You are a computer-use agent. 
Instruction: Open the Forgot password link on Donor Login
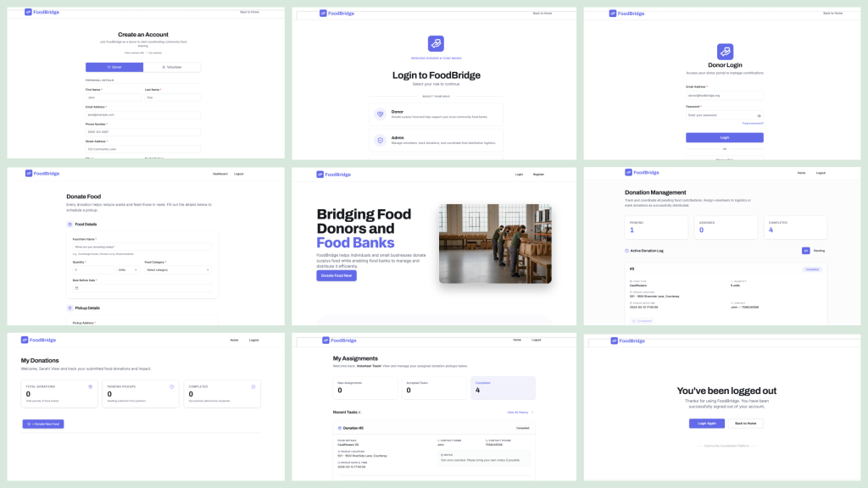pos(754,123)
